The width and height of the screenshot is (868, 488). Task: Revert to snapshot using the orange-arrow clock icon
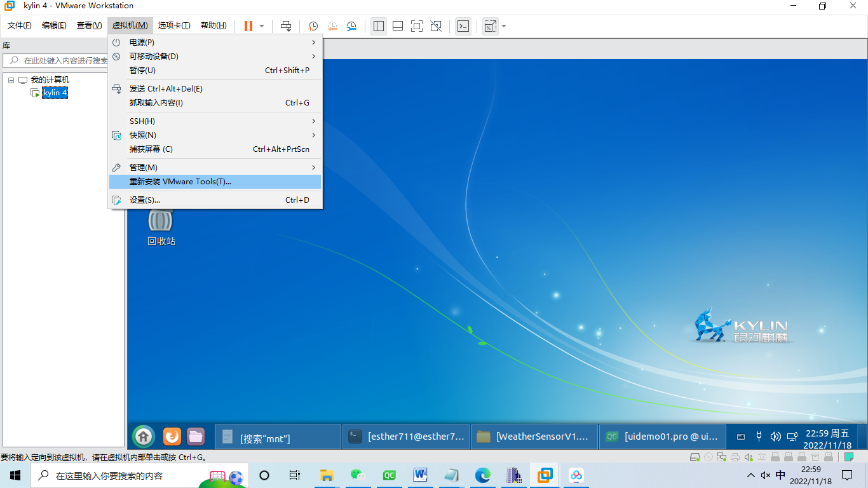point(332,26)
